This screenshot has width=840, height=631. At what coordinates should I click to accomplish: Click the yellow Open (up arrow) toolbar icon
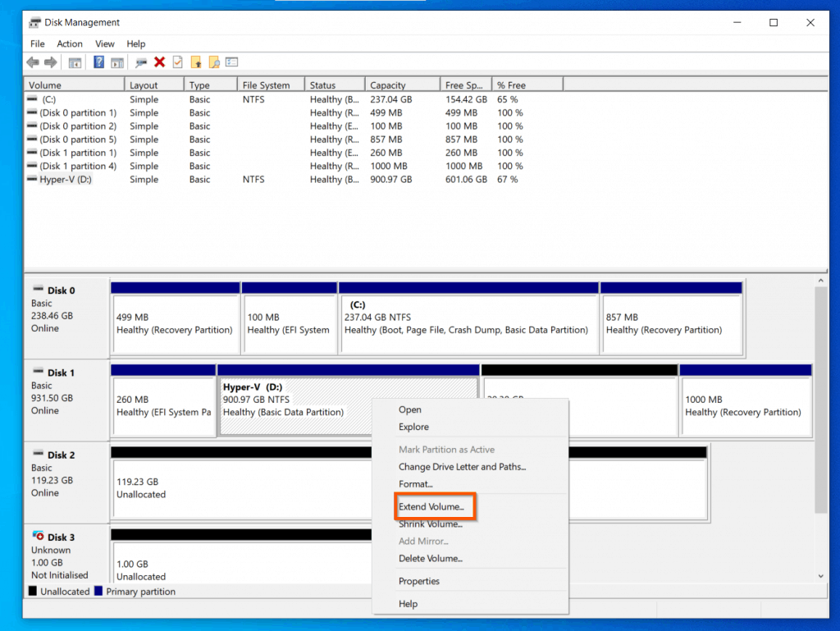pyautogui.click(x=196, y=62)
